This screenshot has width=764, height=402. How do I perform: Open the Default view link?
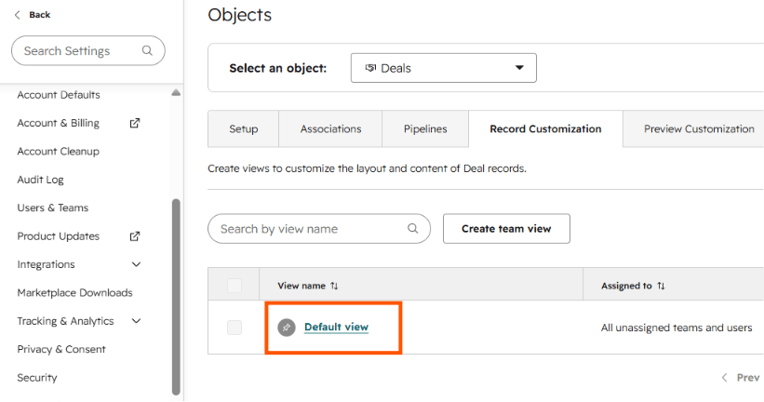tap(336, 327)
